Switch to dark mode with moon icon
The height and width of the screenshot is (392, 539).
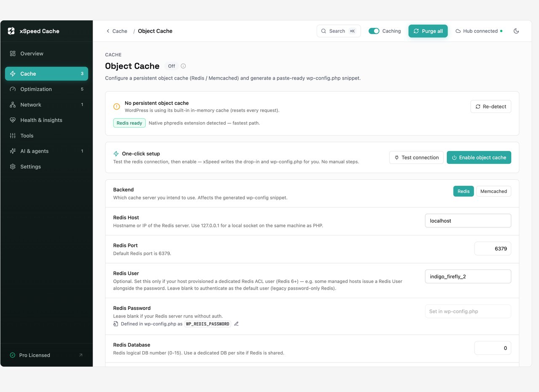coord(516,31)
